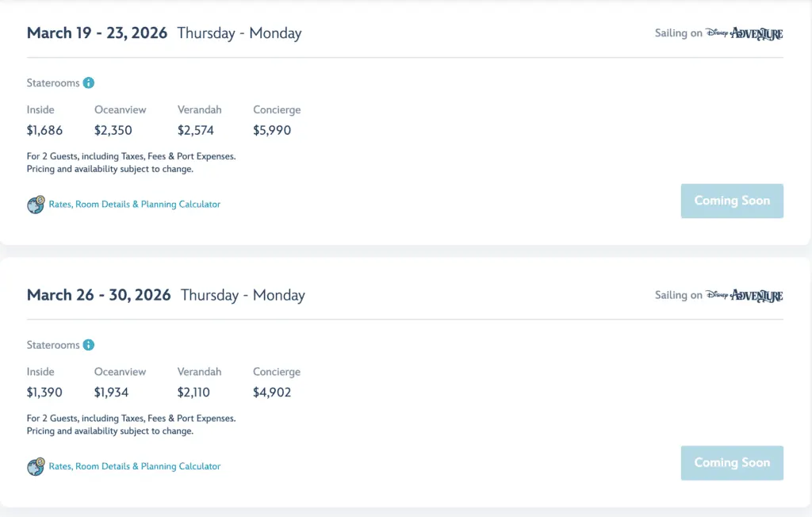Click planning calculator globe icon, March 26 sailing
Image resolution: width=812 pixels, height=517 pixels.
pos(36,466)
